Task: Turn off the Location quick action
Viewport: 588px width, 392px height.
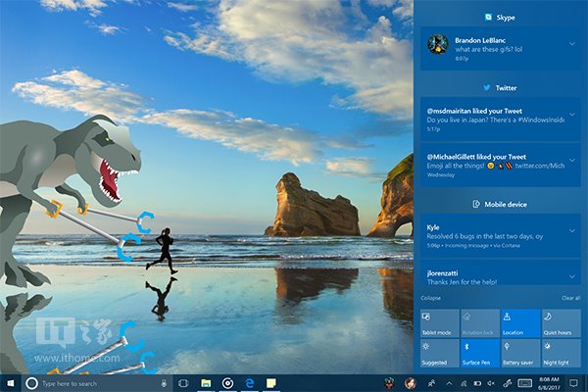Action: (520, 323)
